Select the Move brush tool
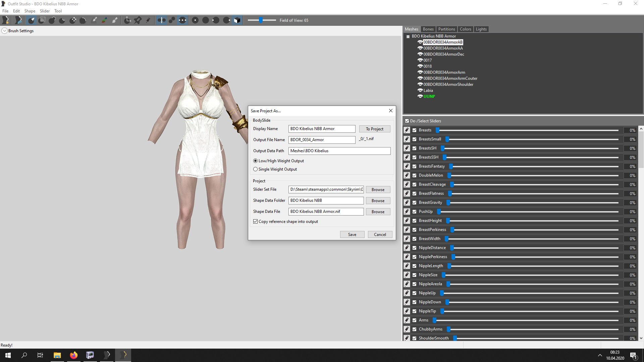 (x=73, y=20)
